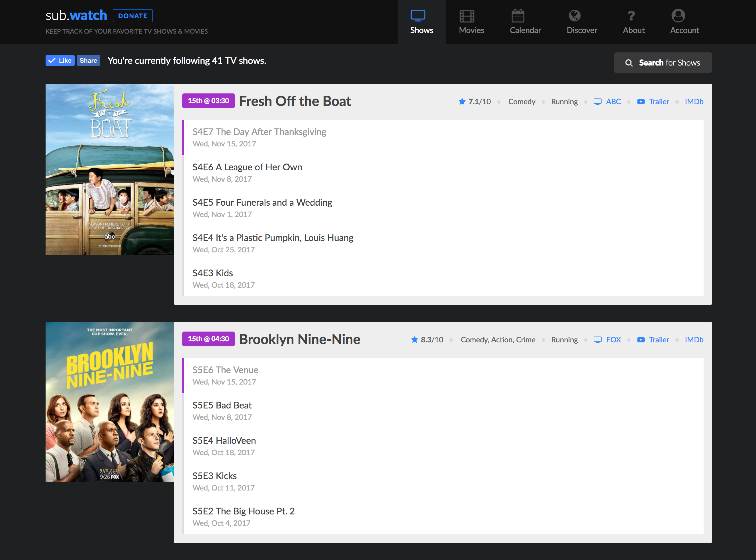Toggle the Facebook Like button
The width and height of the screenshot is (756, 560).
(x=60, y=60)
